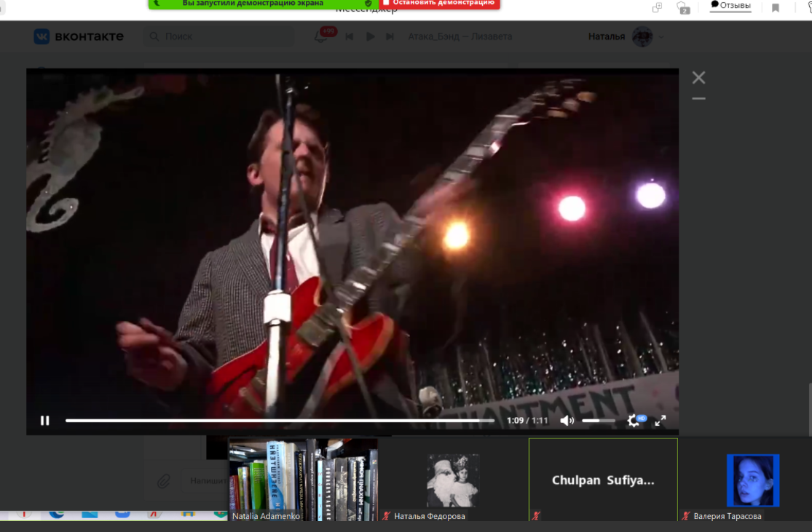
Task: Click track title Атака_Бэнд — Лизавета
Action: [460, 36]
